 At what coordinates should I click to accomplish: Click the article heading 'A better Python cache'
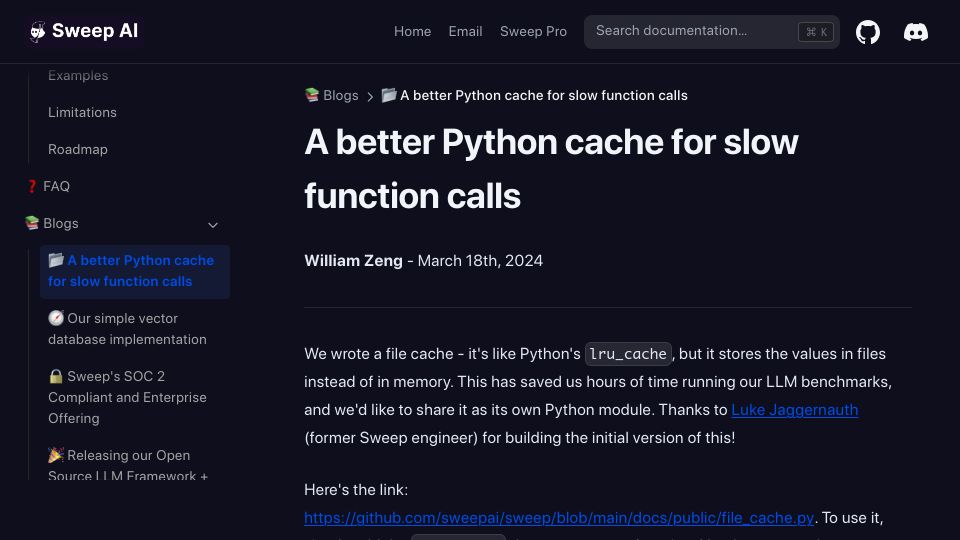click(551, 169)
